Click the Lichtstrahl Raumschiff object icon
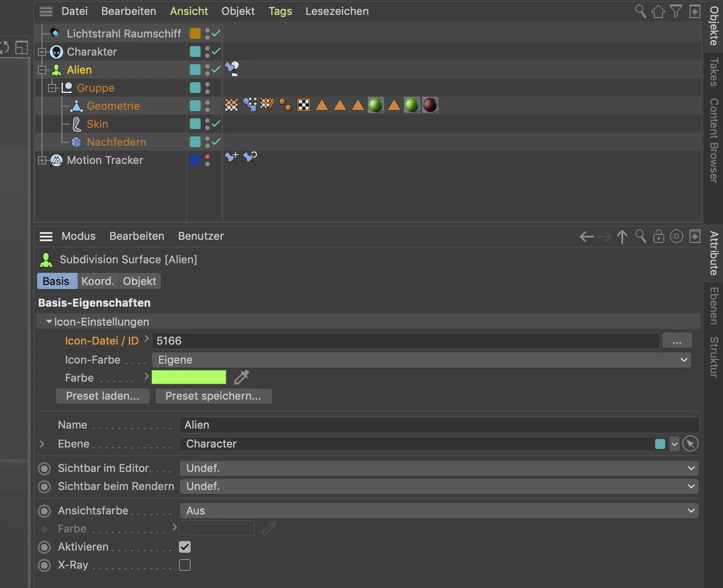This screenshot has height=588, width=723. 55,33
